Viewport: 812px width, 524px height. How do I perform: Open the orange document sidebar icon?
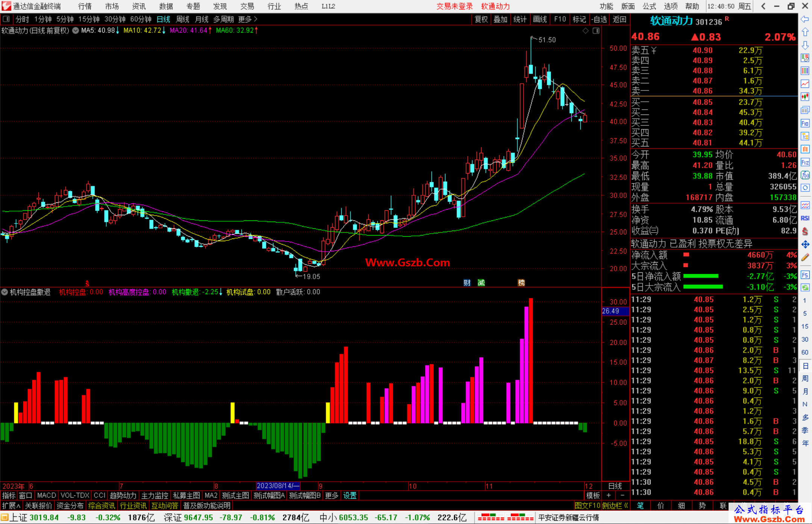pos(805,149)
